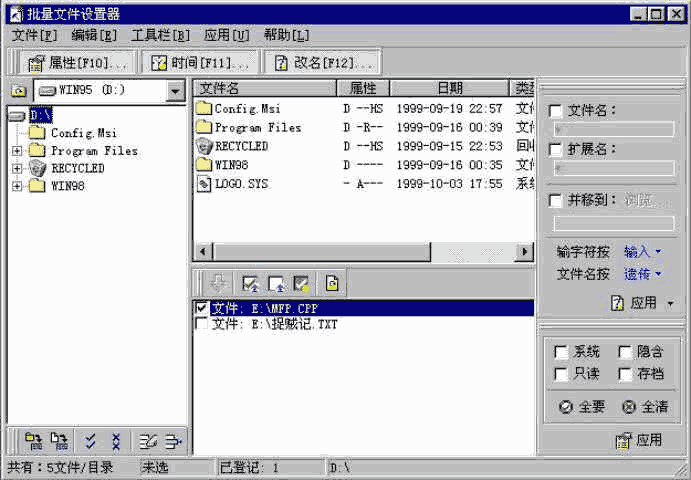Open the 输入 input method dropdown

tap(643, 252)
